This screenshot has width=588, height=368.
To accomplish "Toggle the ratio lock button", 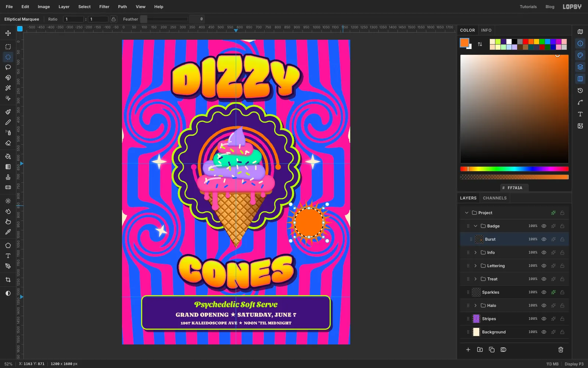I will (x=114, y=19).
